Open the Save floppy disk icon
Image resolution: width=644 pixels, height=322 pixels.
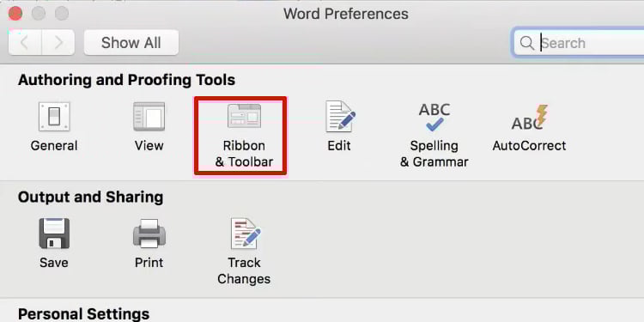54,234
